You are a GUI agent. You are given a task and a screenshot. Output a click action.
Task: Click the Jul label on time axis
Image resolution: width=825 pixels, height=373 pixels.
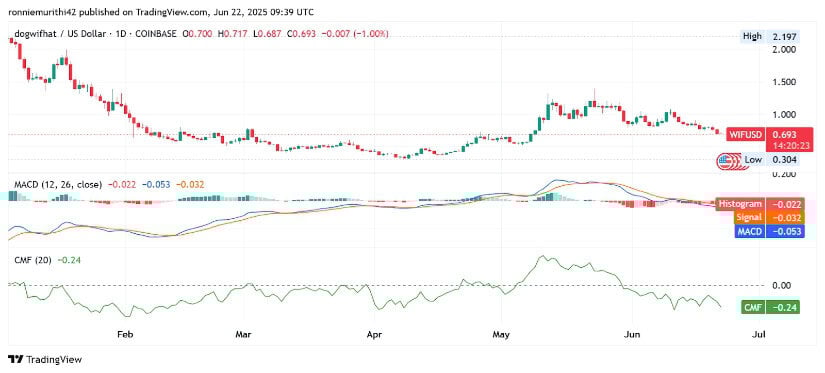pyautogui.click(x=758, y=334)
